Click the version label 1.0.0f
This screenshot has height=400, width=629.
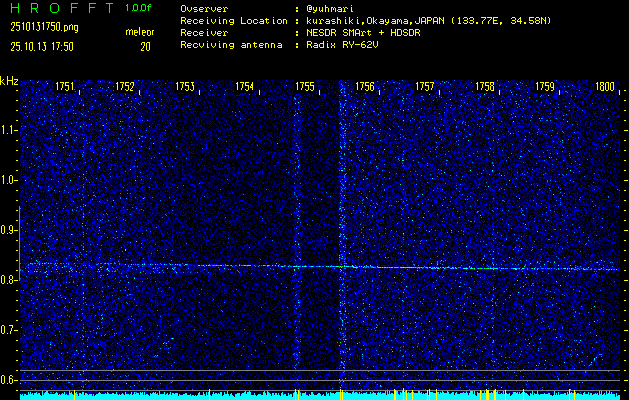(138, 8)
